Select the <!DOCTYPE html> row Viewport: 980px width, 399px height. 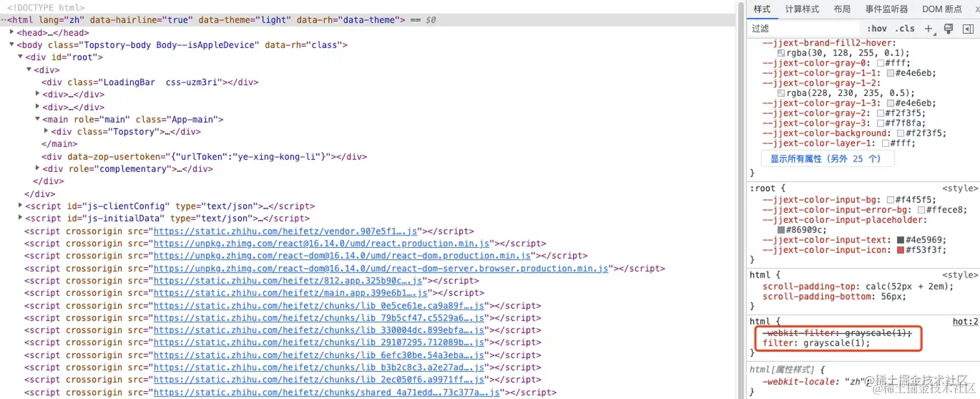tap(46, 8)
